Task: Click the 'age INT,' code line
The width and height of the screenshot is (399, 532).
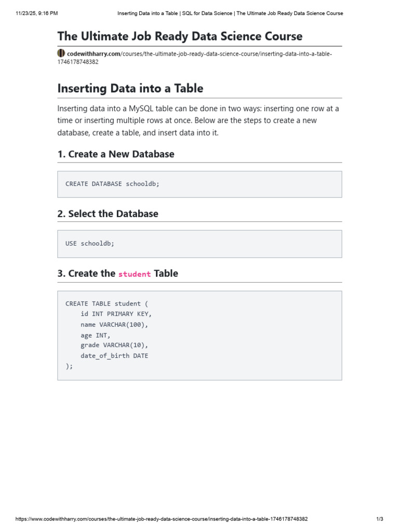Action: point(96,336)
